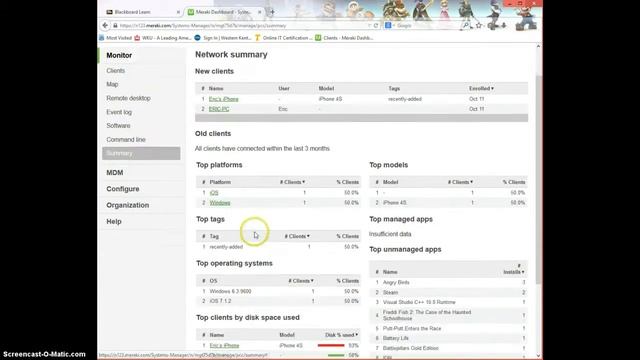Sort disk space table by Disk % used
The width and height of the screenshot is (640, 360).
click(342, 335)
